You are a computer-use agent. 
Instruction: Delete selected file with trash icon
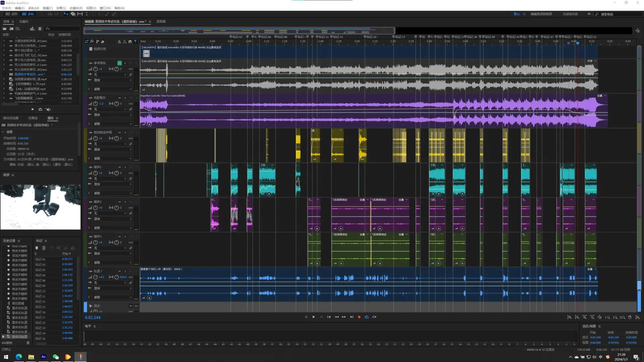[40, 29]
